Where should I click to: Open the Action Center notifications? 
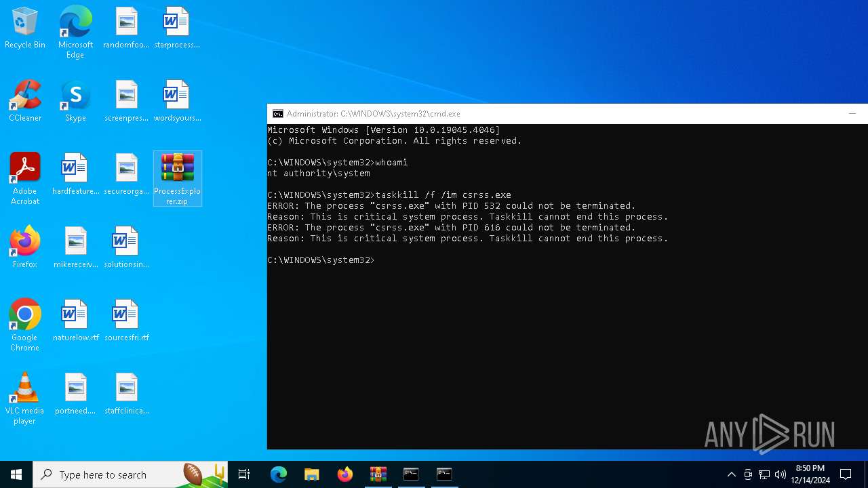pyautogui.click(x=846, y=474)
